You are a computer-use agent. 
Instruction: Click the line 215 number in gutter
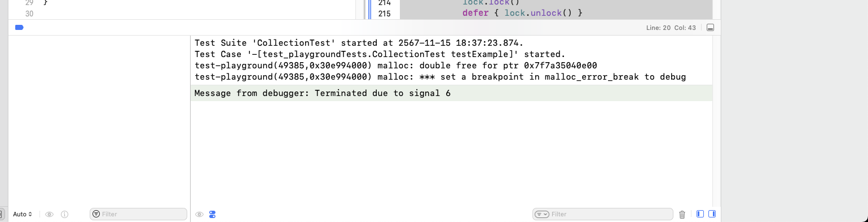[x=385, y=12]
